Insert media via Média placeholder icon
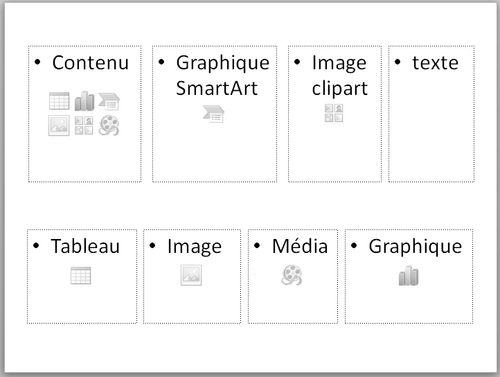 (292, 275)
